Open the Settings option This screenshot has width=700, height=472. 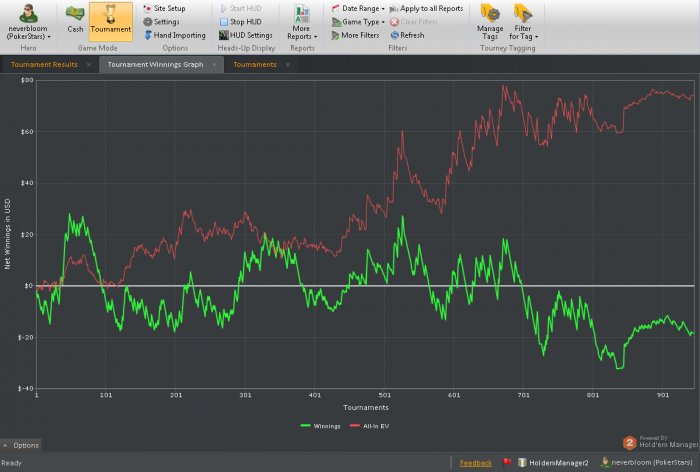(x=165, y=21)
